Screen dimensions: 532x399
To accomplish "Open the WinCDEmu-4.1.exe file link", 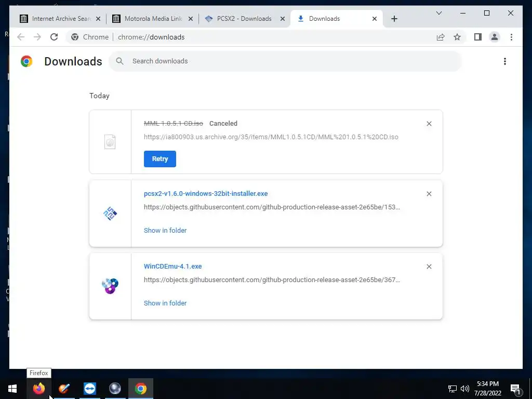I will pos(172,267).
